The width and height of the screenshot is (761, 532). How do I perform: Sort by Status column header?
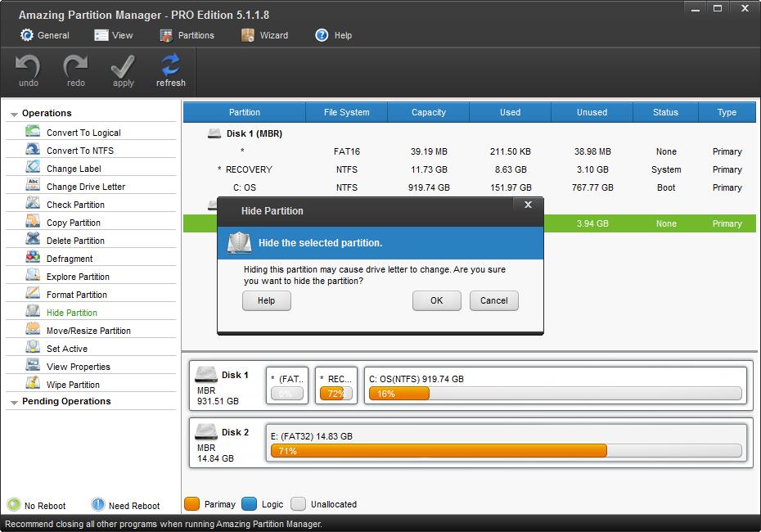click(665, 112)
